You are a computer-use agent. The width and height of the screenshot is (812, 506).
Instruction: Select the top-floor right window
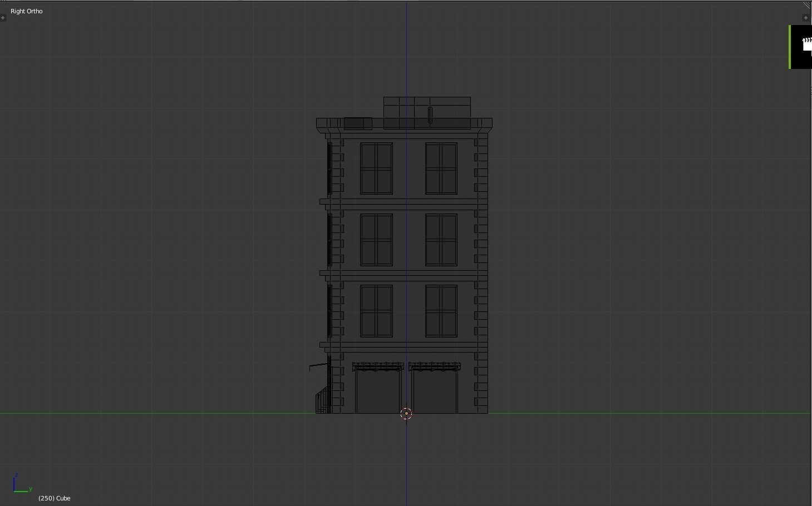click(x=441, y=168)
